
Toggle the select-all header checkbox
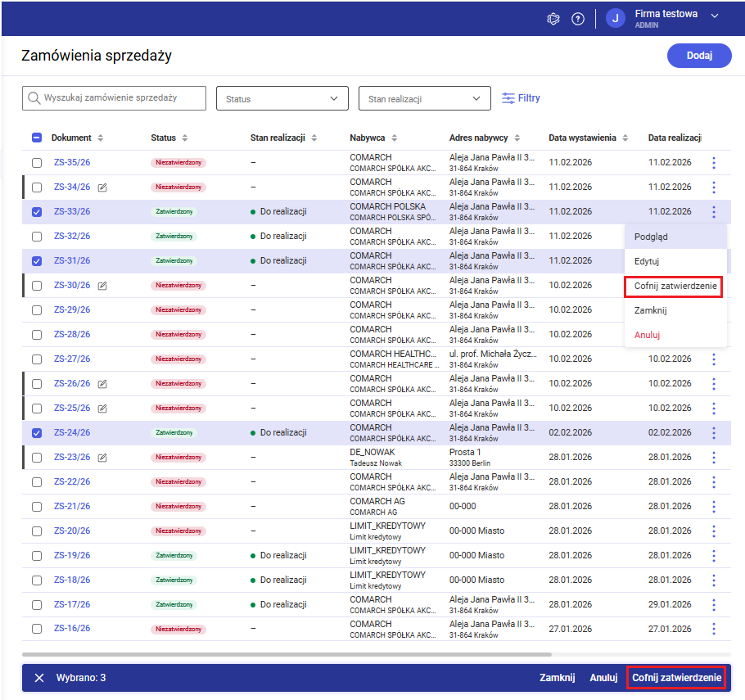(37, 138)
